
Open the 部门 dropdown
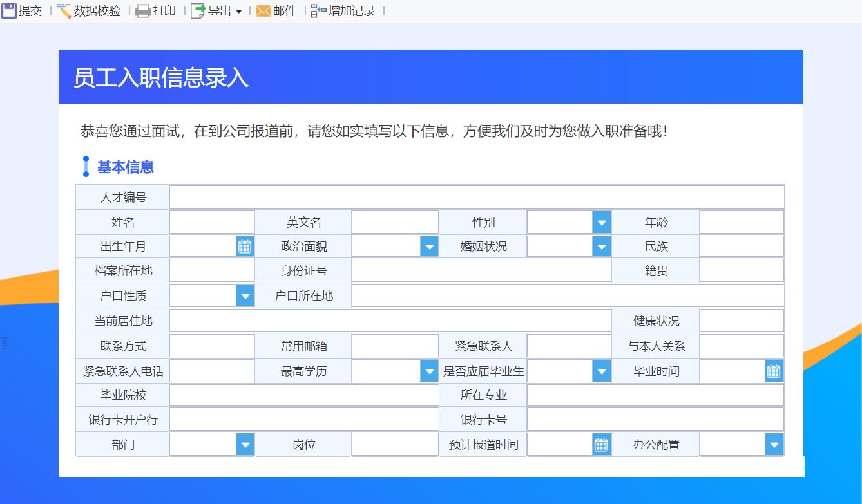pos(245,444)
